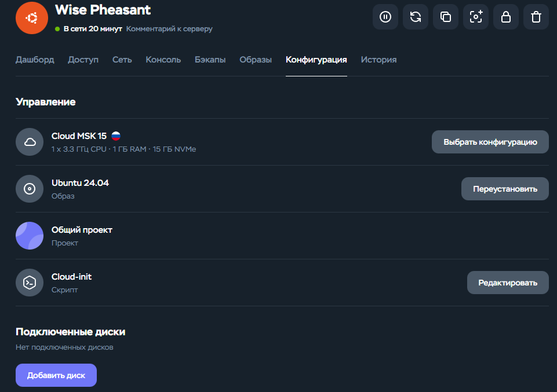
Task: Click the lock server icon
Action: click(x=506, y=17)
